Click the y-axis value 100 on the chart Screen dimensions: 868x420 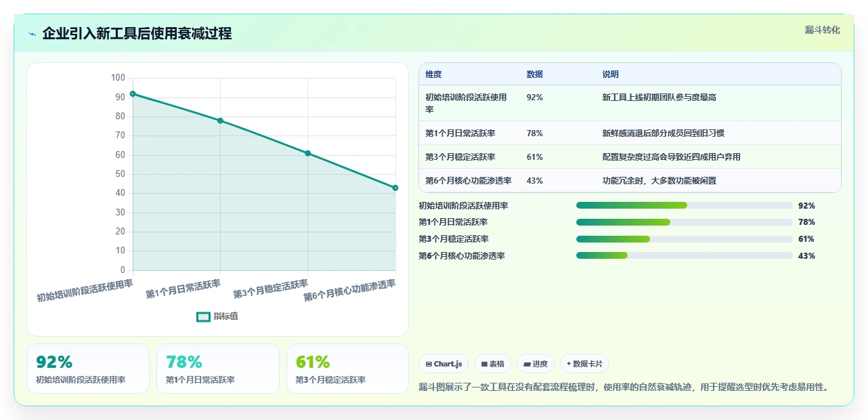[x=118, y=78]
